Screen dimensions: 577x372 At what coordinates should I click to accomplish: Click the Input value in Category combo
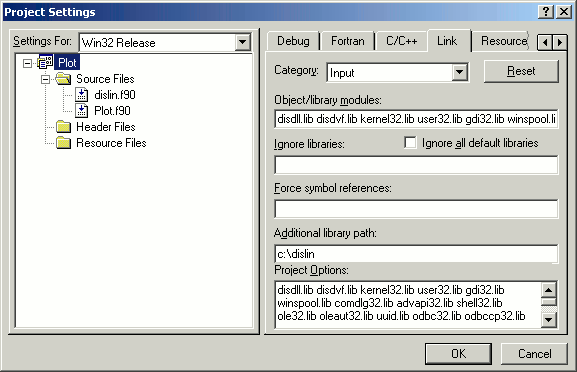342,73
